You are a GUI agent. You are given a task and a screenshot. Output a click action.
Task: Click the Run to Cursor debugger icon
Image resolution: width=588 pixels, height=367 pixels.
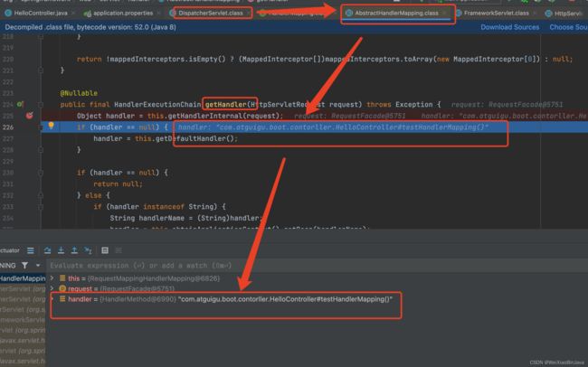tap(88, 250)
